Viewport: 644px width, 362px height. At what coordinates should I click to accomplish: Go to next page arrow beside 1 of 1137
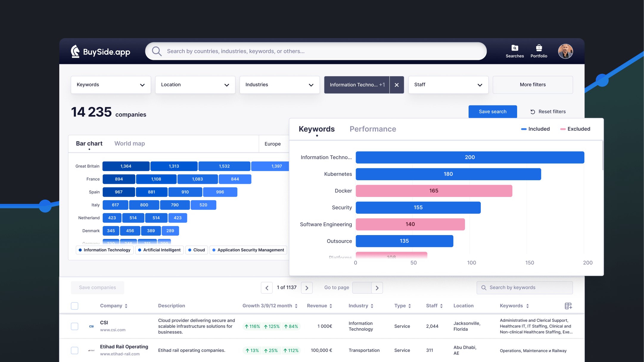coord(307,288)
